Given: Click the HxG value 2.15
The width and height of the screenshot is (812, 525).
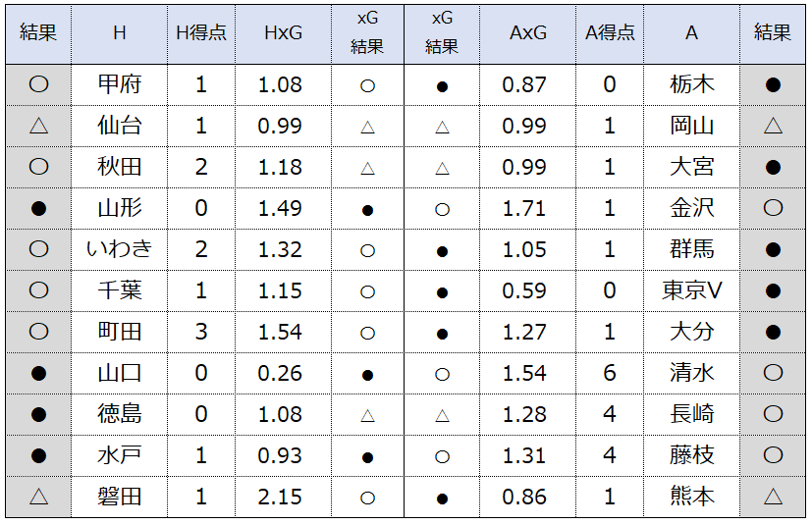Looking at the screenshot, I should pyautogui.click(x=280, y=498).
